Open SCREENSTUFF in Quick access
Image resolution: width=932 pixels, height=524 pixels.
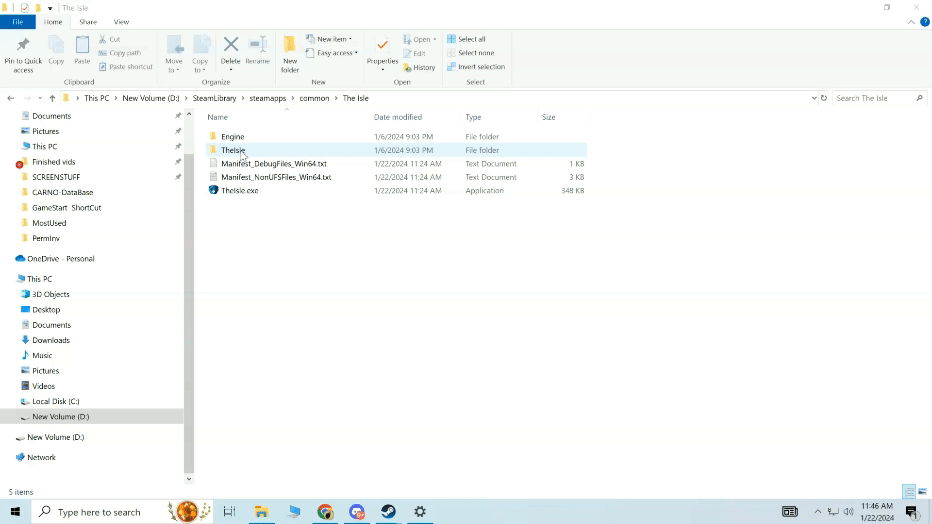click(x=56, y=177)
